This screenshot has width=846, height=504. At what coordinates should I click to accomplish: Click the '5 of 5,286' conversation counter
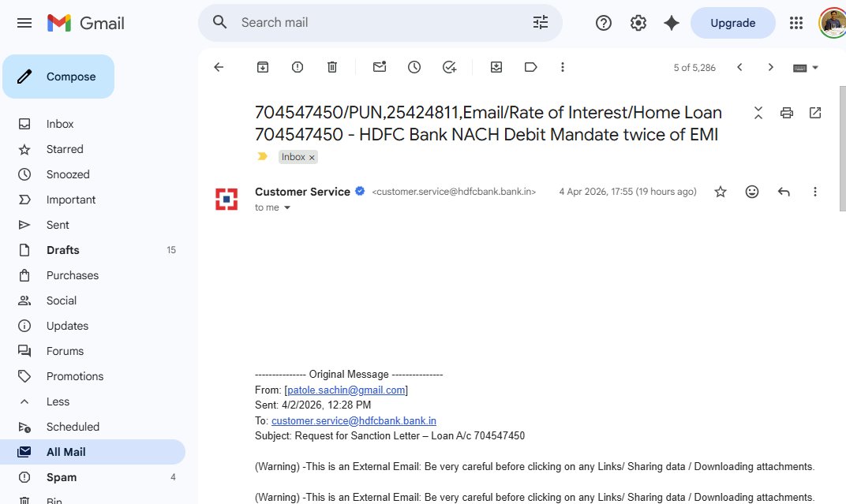coord(694,67)
